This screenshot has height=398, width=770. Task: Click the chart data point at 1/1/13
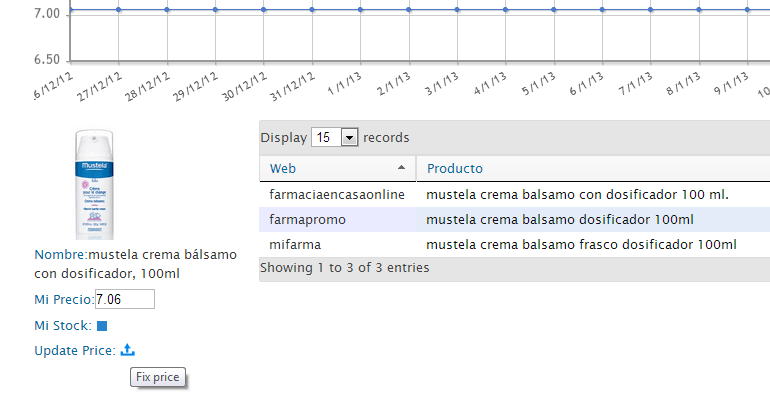click(360, 10)
